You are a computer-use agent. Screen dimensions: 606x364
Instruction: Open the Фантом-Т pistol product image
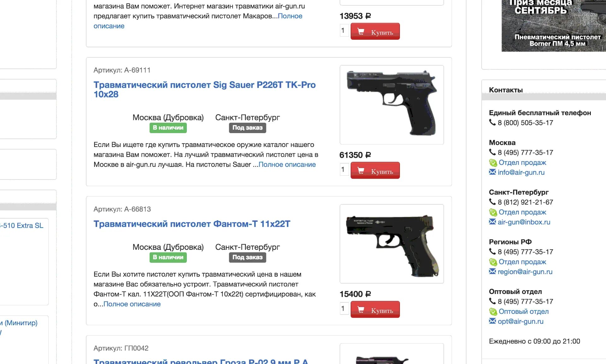[x=392, y=244]
